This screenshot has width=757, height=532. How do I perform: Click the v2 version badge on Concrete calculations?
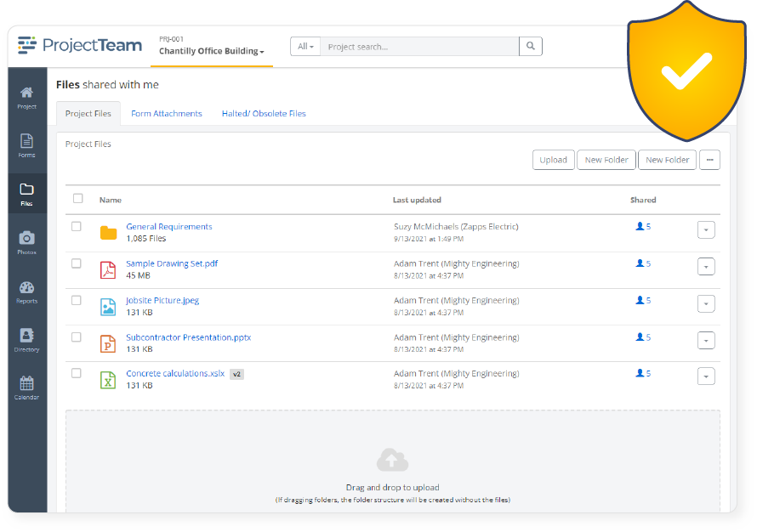[x=236, y=373]
